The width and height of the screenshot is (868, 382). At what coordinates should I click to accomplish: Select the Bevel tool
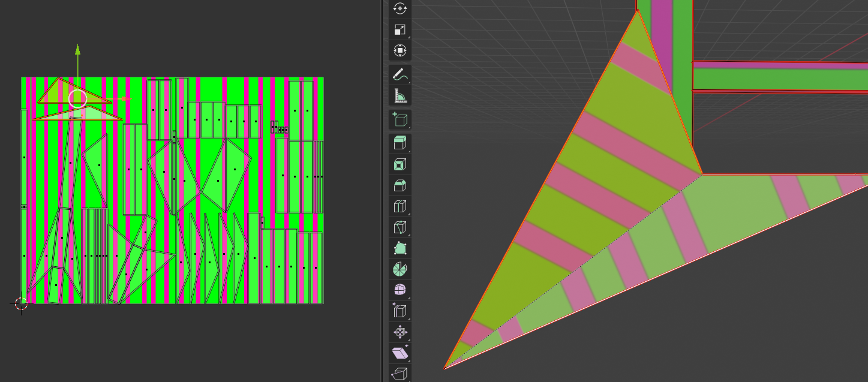click(x=400, y=185)
